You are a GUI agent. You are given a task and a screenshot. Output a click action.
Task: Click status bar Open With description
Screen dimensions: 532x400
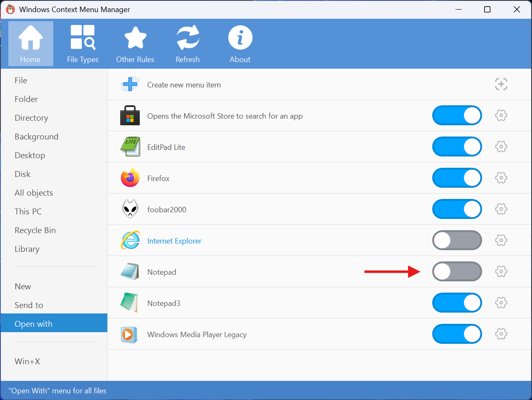tap(57, 391)
